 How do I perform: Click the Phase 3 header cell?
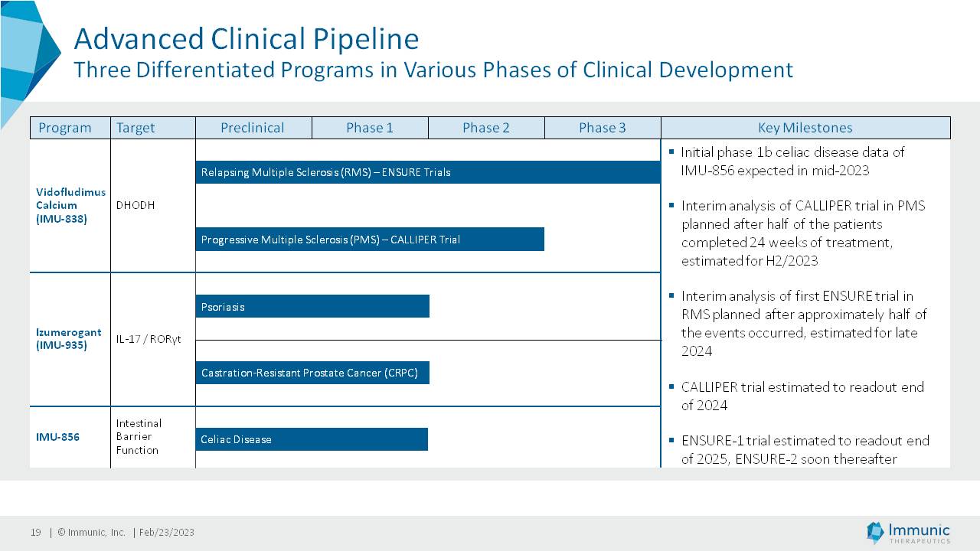603,128
